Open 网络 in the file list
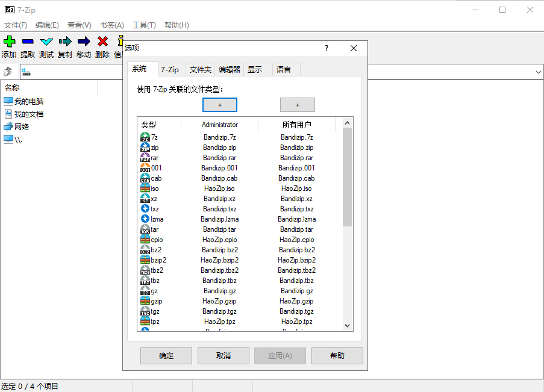The width and height of the screenshot is (544, 392). click(16, 126)
